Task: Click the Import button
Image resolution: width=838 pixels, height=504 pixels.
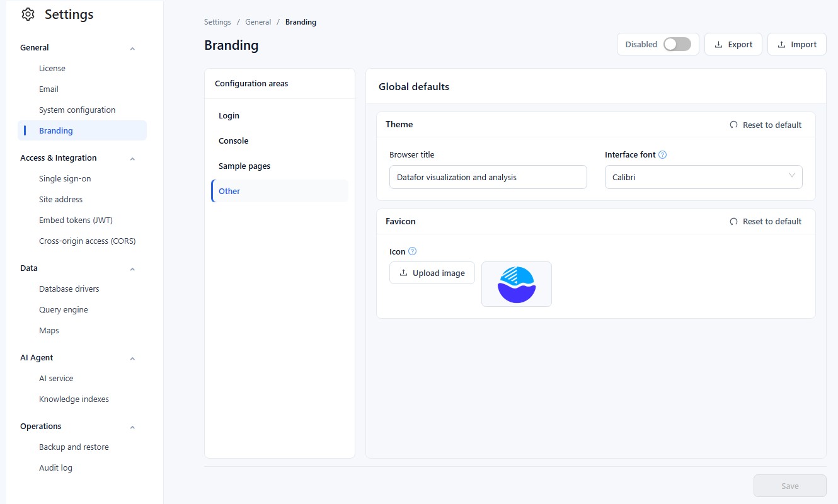Action: tap(797, 44)
